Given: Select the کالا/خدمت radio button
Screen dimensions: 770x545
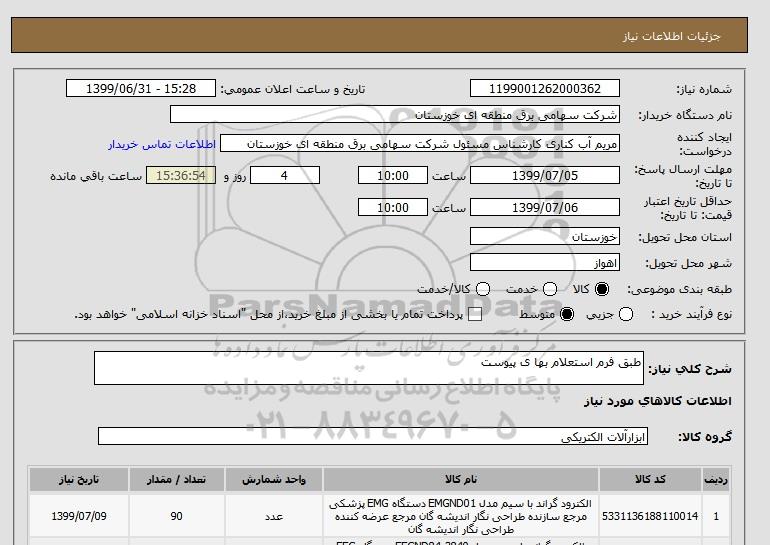Looking at the screenshot, I should pos(483,289).
